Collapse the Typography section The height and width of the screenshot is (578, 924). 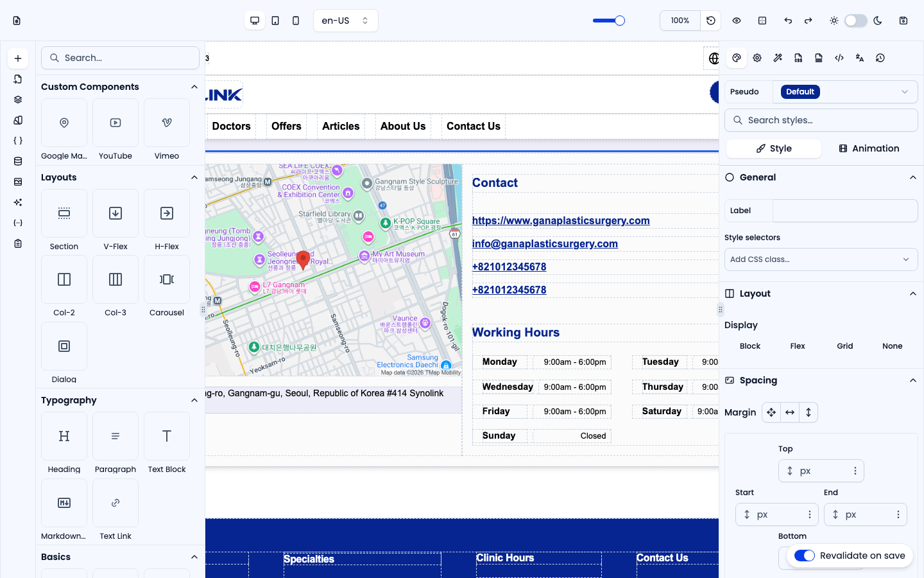pos(194,400)
